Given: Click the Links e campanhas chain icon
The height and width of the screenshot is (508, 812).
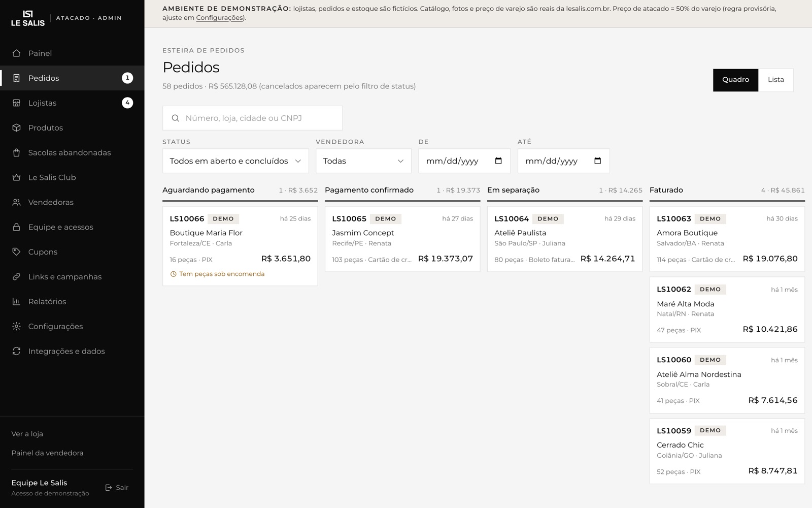Looking at the screenshot, I should pos(16,277).
